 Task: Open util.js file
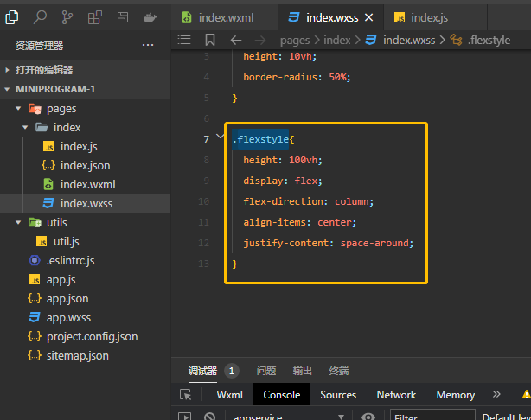tap(85, 242)
